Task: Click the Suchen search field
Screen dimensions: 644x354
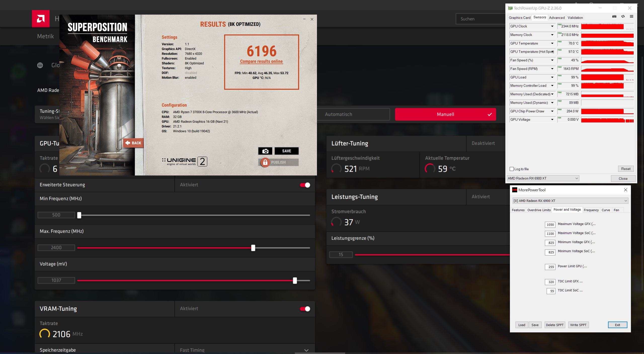Action: click(480, 19)
